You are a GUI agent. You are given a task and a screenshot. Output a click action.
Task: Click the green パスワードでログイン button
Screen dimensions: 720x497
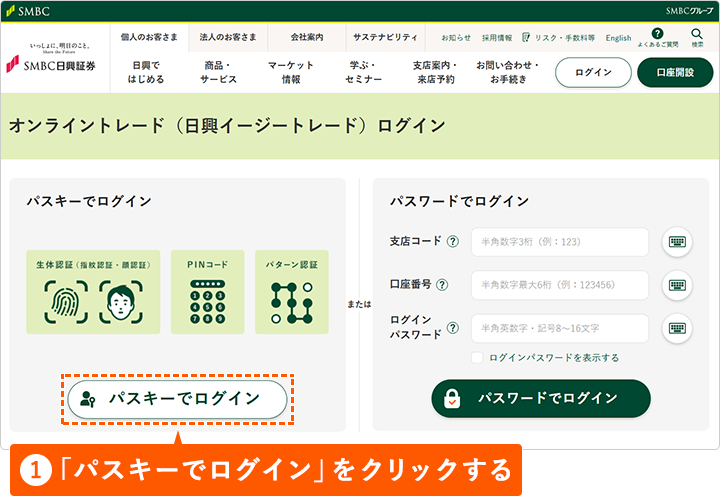(541, 398)
